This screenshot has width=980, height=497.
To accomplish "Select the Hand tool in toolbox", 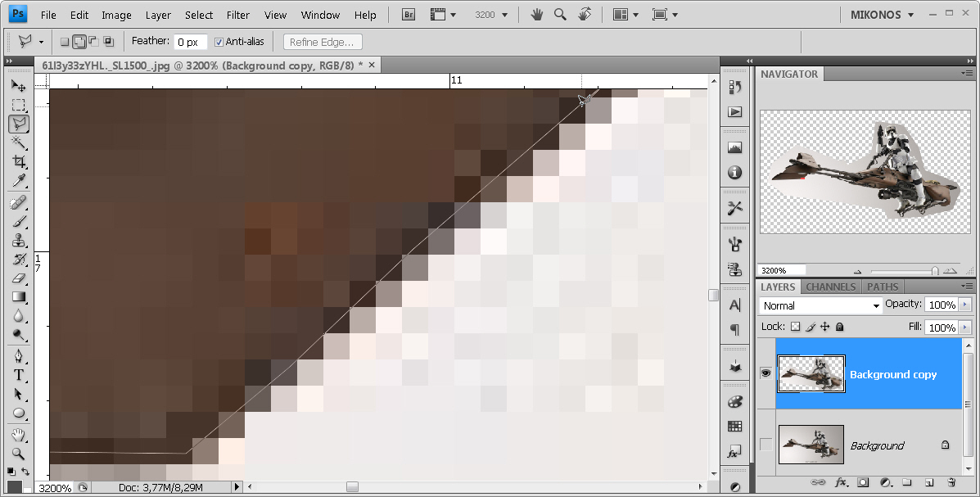I will [19, 435].
